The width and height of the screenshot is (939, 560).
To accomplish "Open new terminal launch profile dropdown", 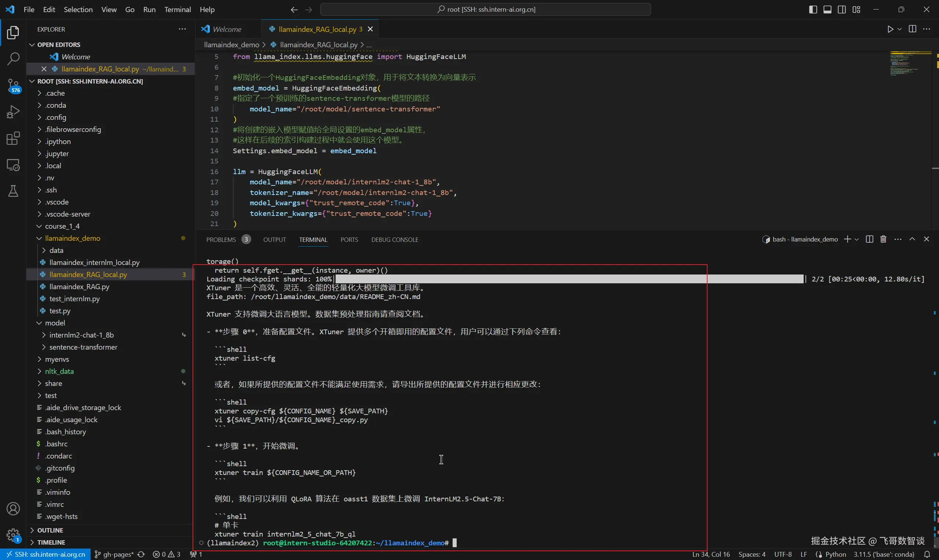I will click(x=857, y=239).
